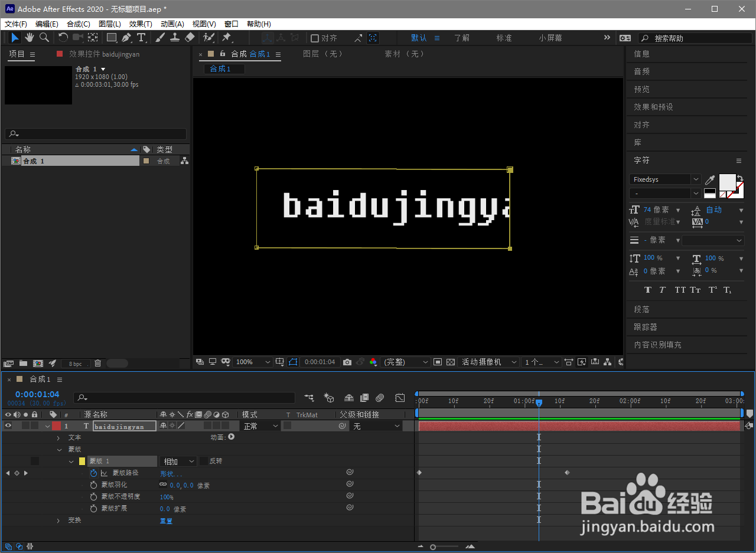This screenshot has height=553, width=756.
Task: Open the 效果(T) menu
Action: [141, 24]
